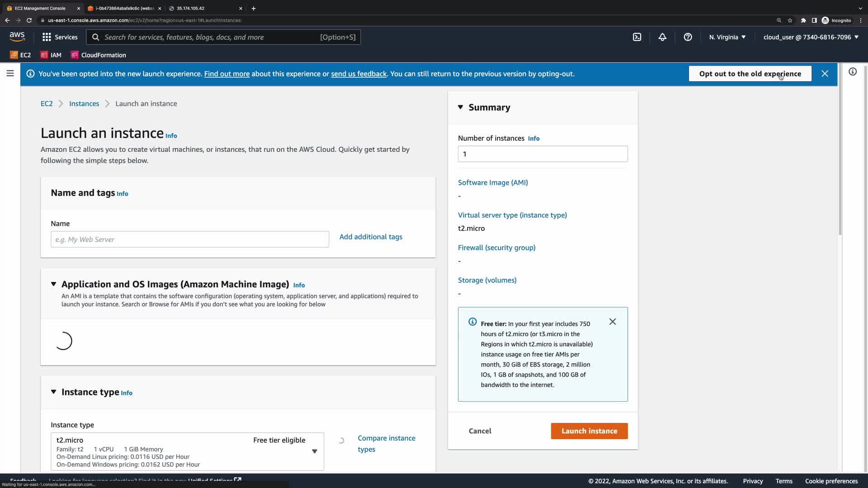The image size is (868, 488).
Task: Open the Services grid menu
Action: pos(60,37)
